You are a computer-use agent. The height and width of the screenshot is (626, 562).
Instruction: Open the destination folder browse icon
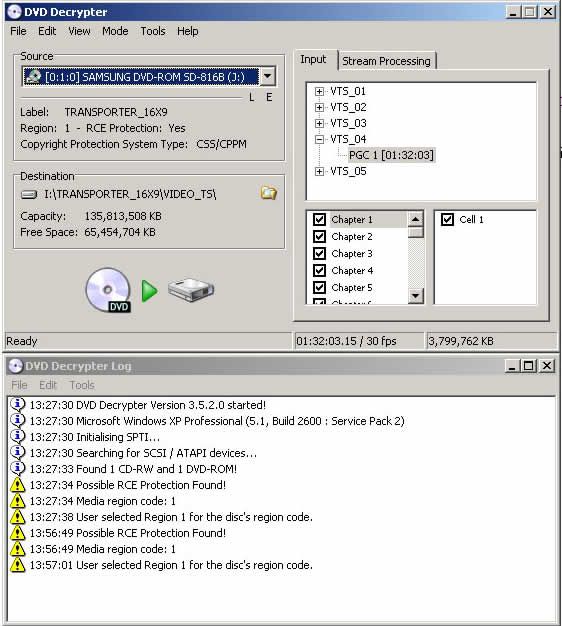[269, 193]
